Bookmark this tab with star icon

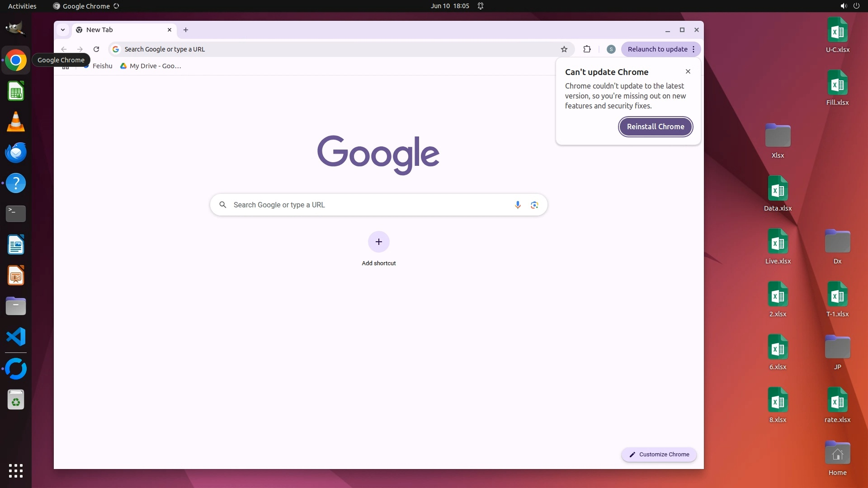pos(564,49)
